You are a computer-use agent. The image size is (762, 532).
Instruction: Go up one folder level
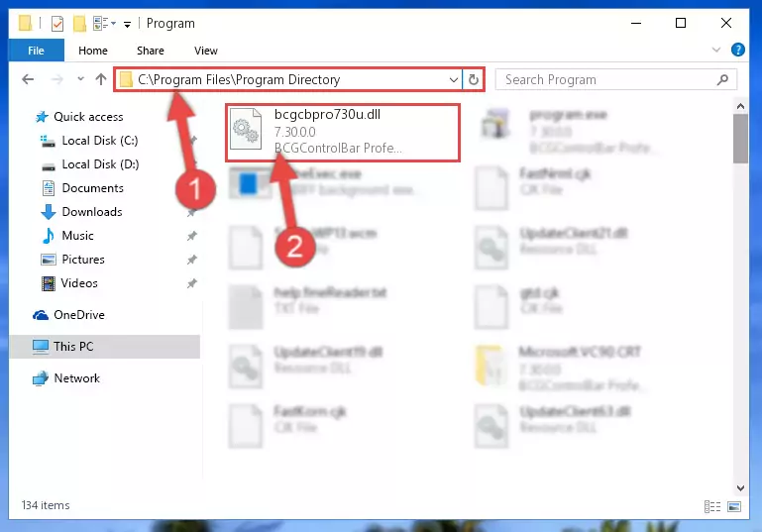click(101, 79)
